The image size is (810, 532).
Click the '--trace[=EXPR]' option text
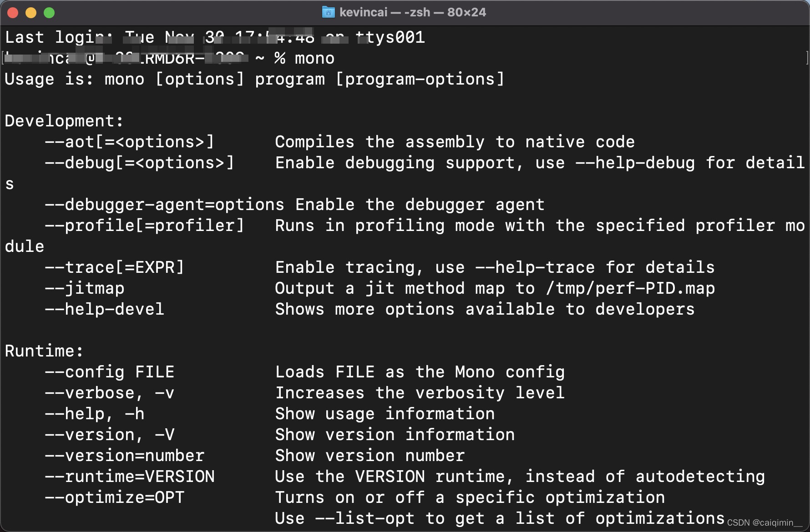(115, 268)
